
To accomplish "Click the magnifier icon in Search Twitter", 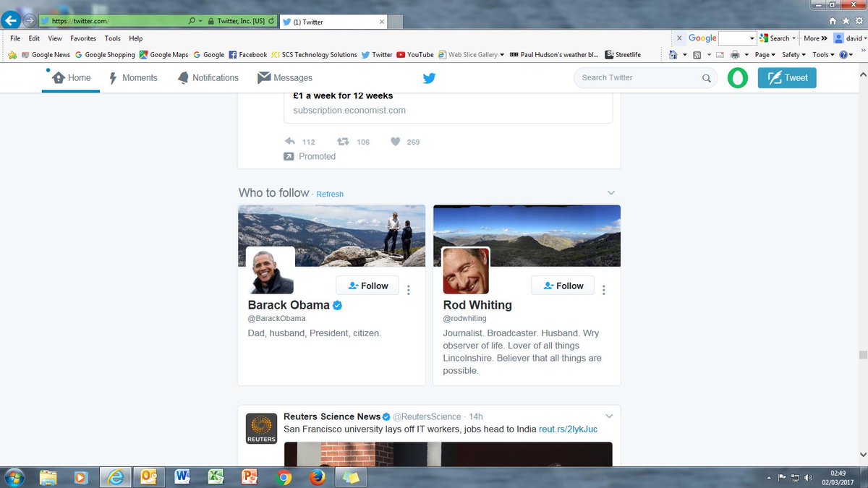I will (706, 78).
